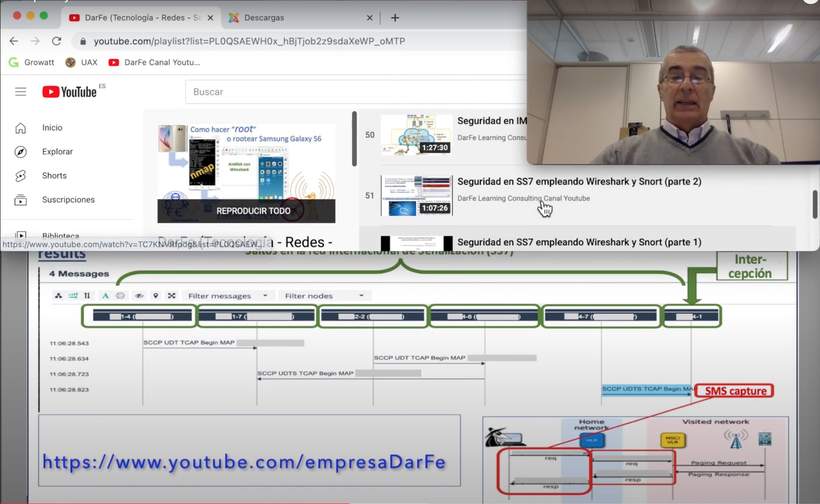The image size is (820, 504).
Task: Open the Growatt bookmark
Action: click(x=32, y=62)
